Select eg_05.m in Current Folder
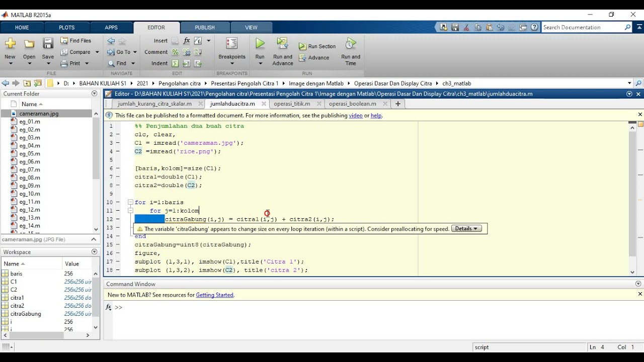Image resolution: width=644 pixels, height=362 pixels. (x=30, y=154)
